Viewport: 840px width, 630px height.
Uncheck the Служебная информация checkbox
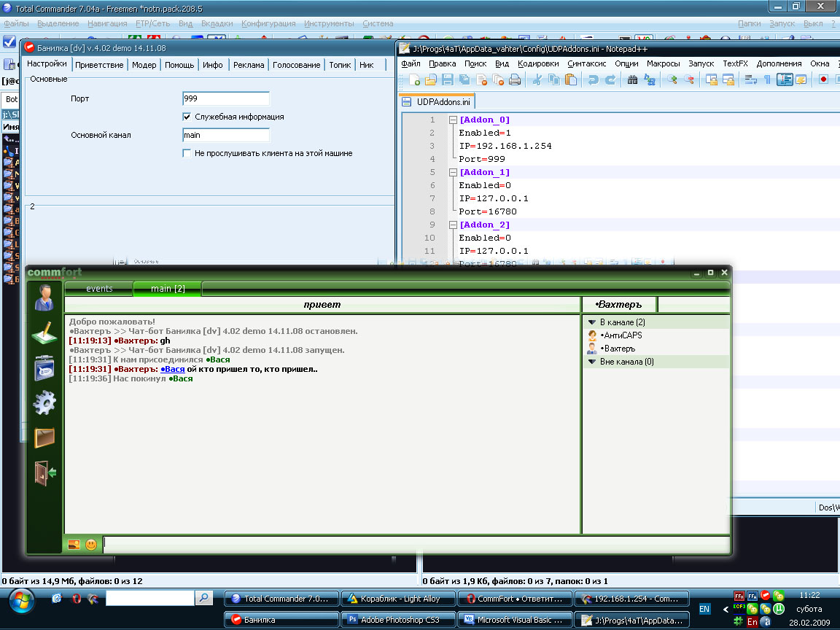coord(187,117)
